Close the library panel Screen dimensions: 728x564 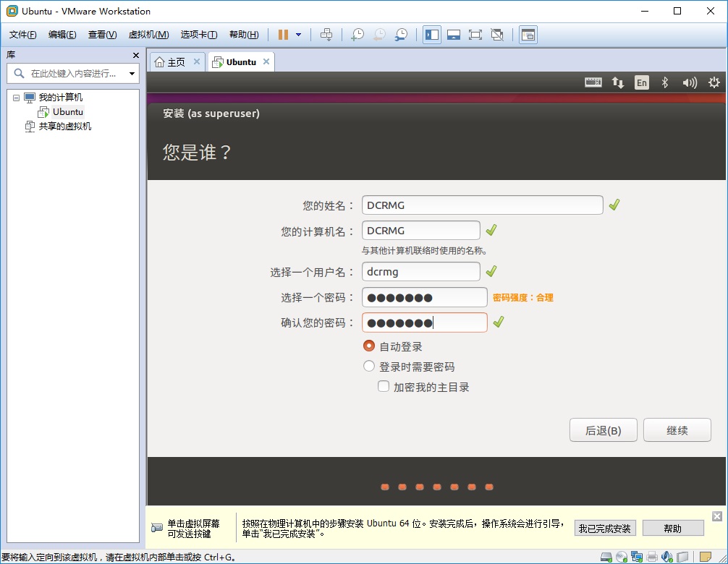click(136, 55)
